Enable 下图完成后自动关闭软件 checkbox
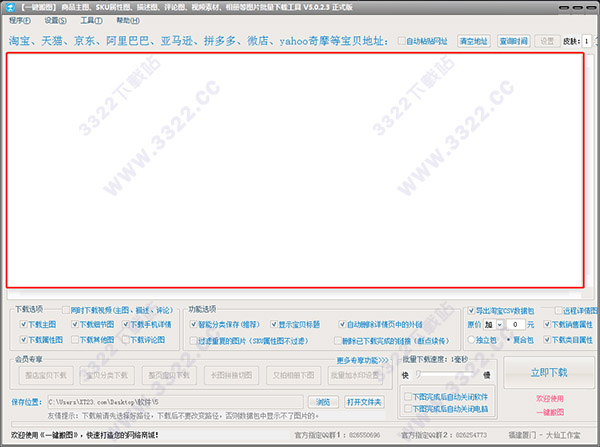 (408, 397)
